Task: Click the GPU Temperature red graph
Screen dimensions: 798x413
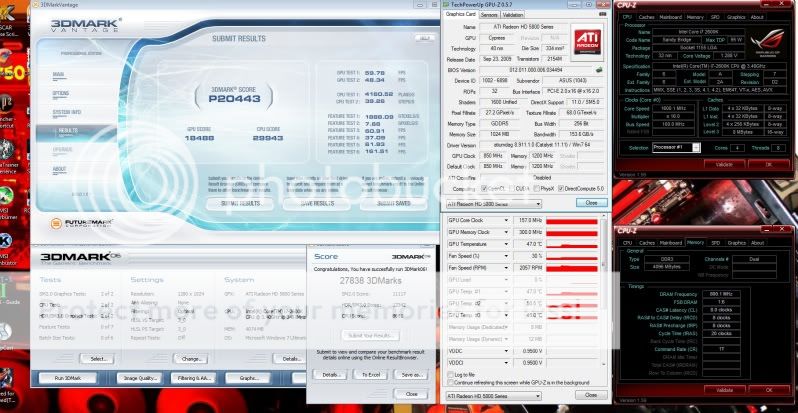Action: point(572,245)
